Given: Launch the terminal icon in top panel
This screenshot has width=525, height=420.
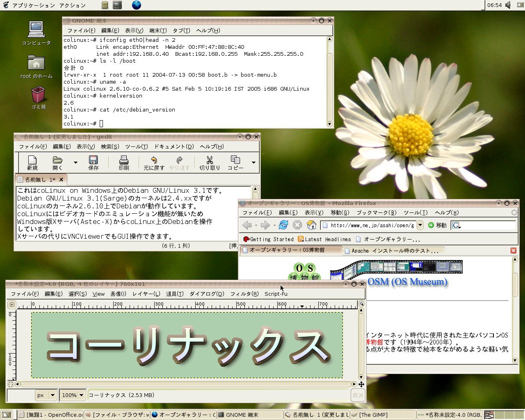Looking at the screenshot, I should pyautogui.click(x=117, y=5).
